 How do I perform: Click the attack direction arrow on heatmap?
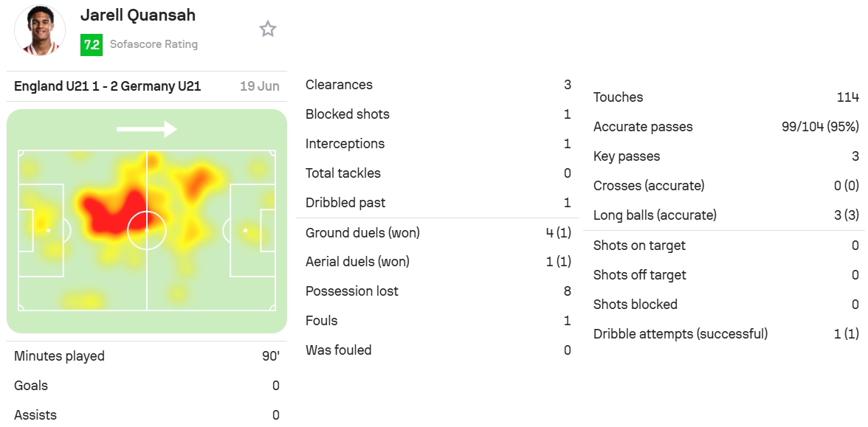[x=147, y=130]
